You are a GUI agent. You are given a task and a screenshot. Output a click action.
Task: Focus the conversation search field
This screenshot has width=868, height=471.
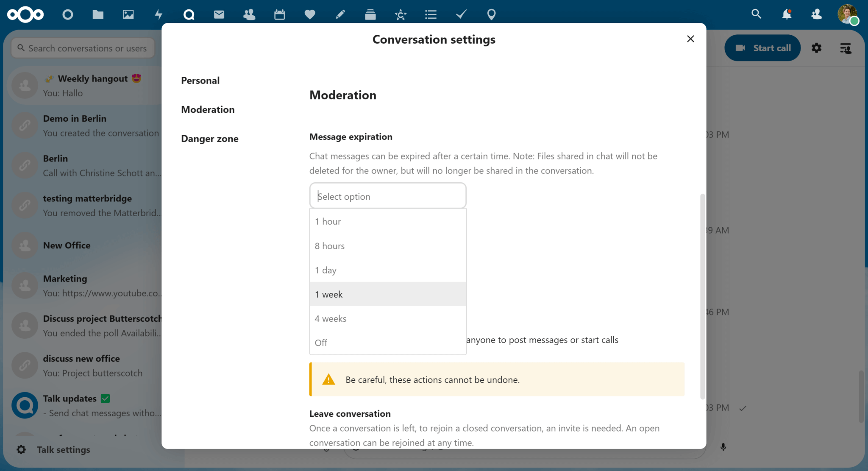tap(83, 48)
